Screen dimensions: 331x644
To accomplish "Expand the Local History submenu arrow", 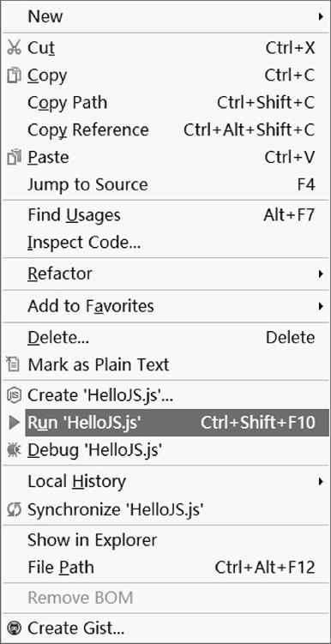I will coord(321,481).
